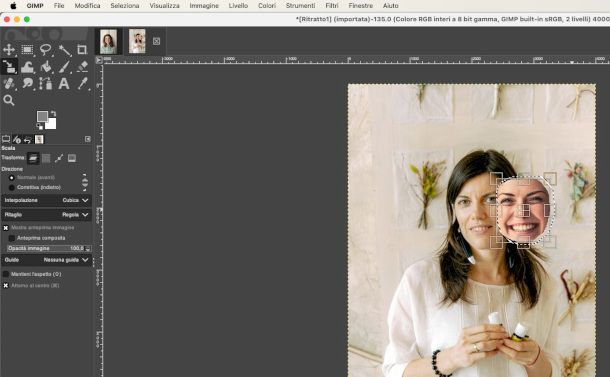This screenshot has width=610, height=377.
Task: Select the Eraser tool
Action: (x=82, y=67)
